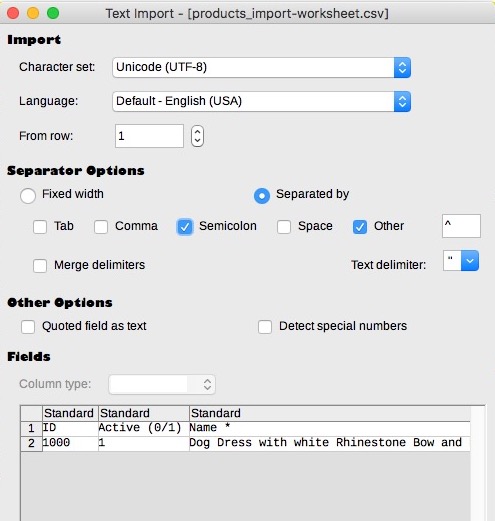Open the Text delimiter dropdown arrow

(x=470, y=261)
